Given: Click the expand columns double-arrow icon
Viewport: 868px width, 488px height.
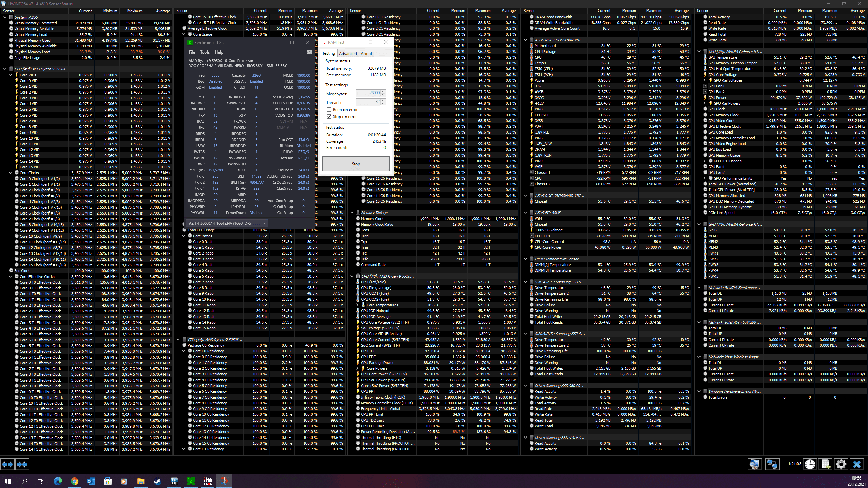Looking at the screenshot, I should click(7, 464).
